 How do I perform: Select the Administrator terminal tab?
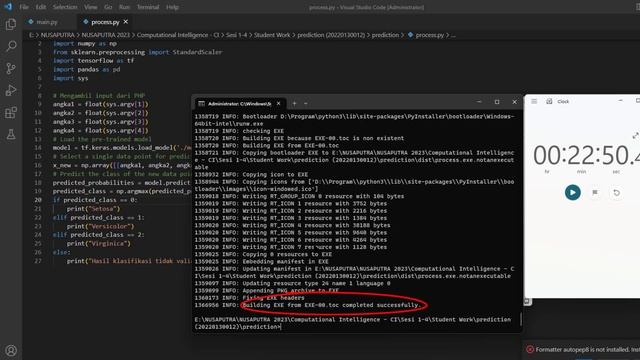239,104
